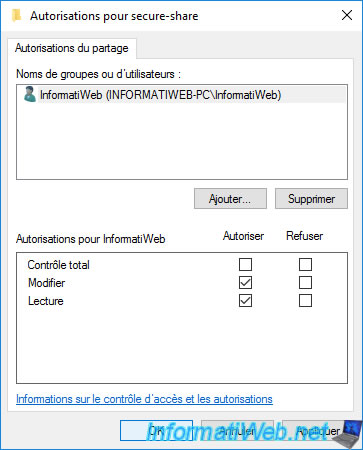Select the Lecture permission label
The width and height of the screenshot is (363, 450).
pyautogui.click(x=46, y=301)
